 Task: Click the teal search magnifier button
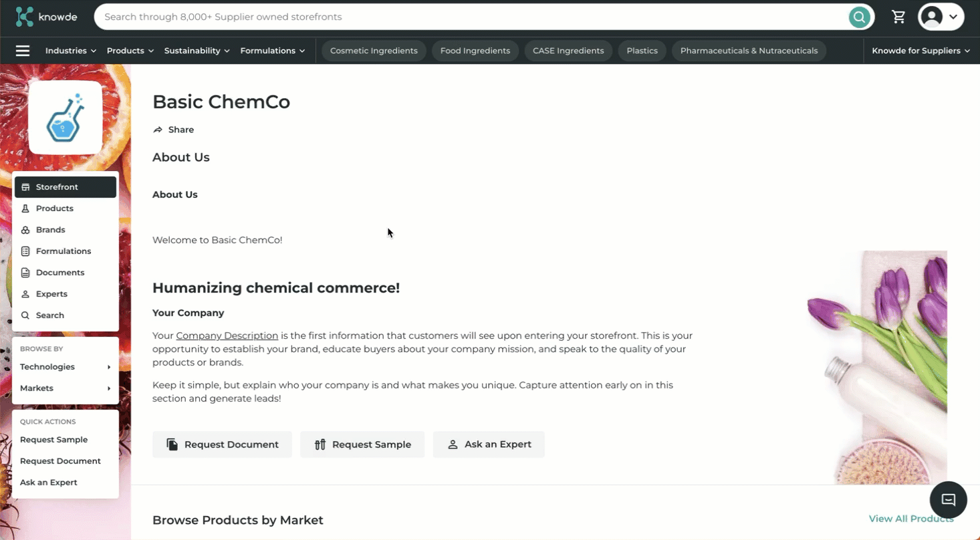click(x=859, y=17)
